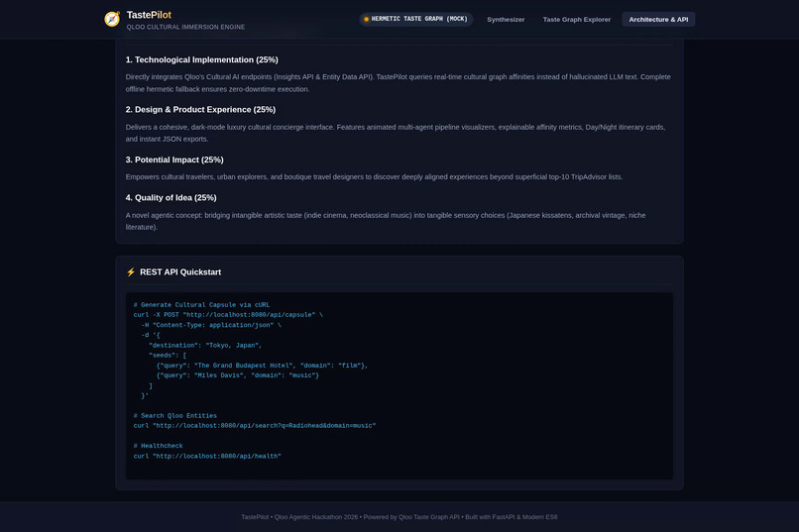Click the '# Search Qloo Entities' comment
Screen dimensions: 799x532
175,416
